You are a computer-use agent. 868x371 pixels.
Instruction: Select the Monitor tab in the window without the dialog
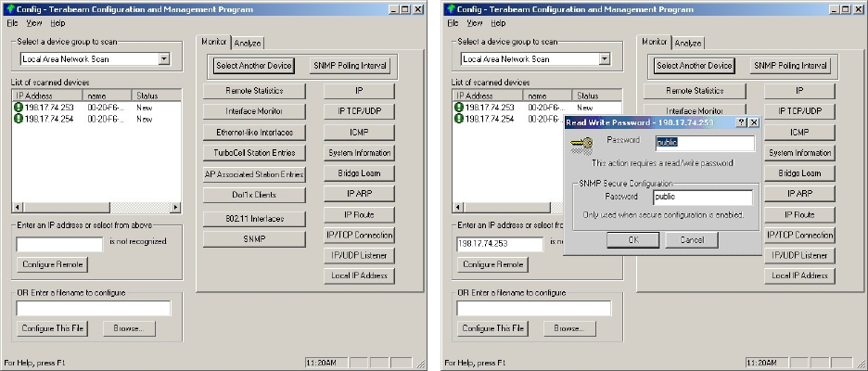point(213,42)
